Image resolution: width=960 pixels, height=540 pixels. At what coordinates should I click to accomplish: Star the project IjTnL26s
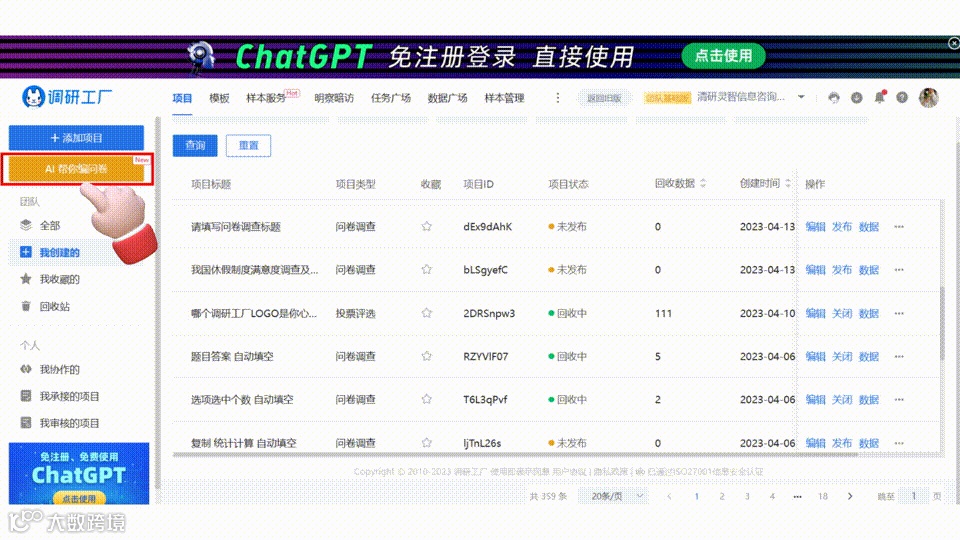[x=427, y=443]
